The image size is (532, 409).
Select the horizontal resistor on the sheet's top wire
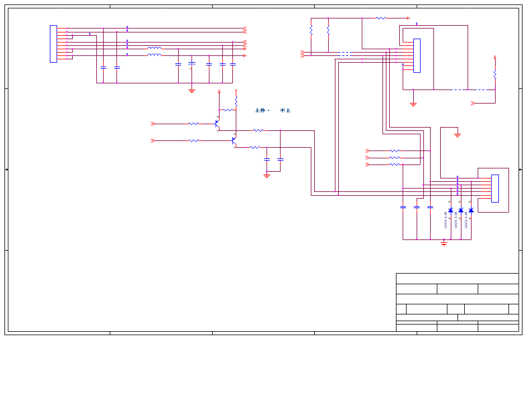(381, 18)
